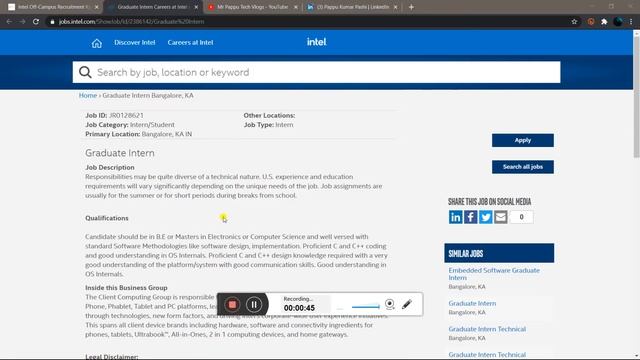The width and height of the screenshot is (640, 360).
Task: Click the Graduate Intern job title heading
Action: click(x=120, y=153)
